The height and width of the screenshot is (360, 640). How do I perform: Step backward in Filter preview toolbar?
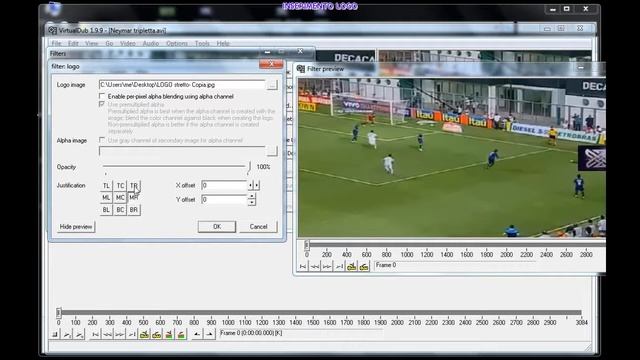(315, 267)
